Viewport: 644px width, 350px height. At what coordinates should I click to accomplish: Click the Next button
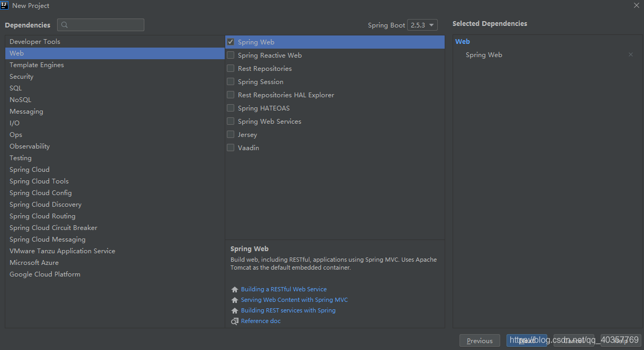point(527,340)
